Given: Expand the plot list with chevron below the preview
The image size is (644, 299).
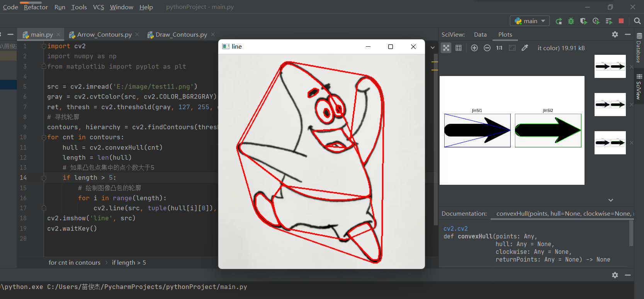Looking at the screenshot, I should [611, 200].
